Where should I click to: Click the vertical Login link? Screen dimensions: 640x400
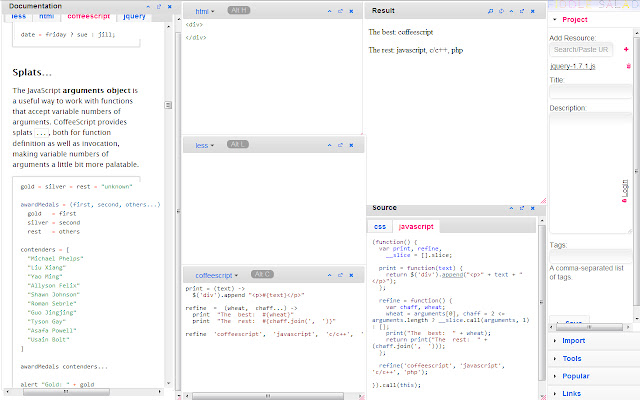[624, 191]
